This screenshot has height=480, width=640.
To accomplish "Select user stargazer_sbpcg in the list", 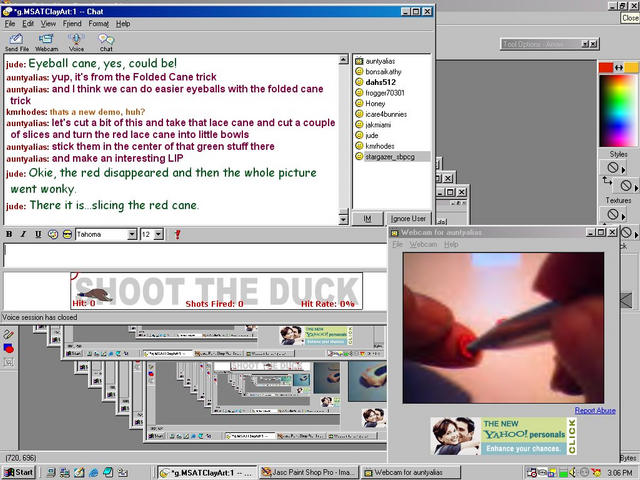I will (x=390, y=157).
